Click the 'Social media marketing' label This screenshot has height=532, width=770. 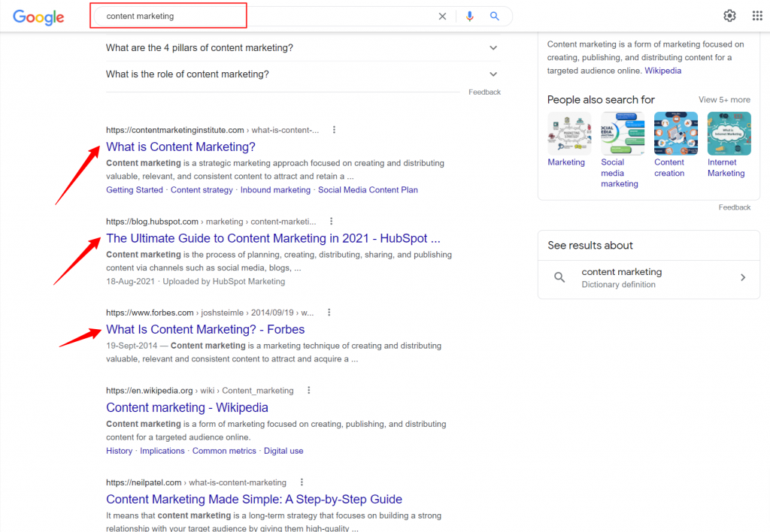click(x=620, y=173)
